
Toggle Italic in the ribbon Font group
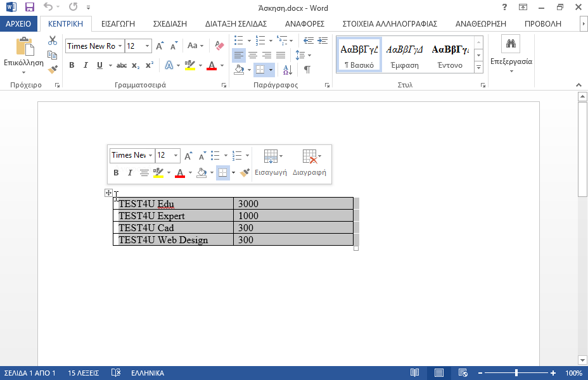[x=86, y=65]
